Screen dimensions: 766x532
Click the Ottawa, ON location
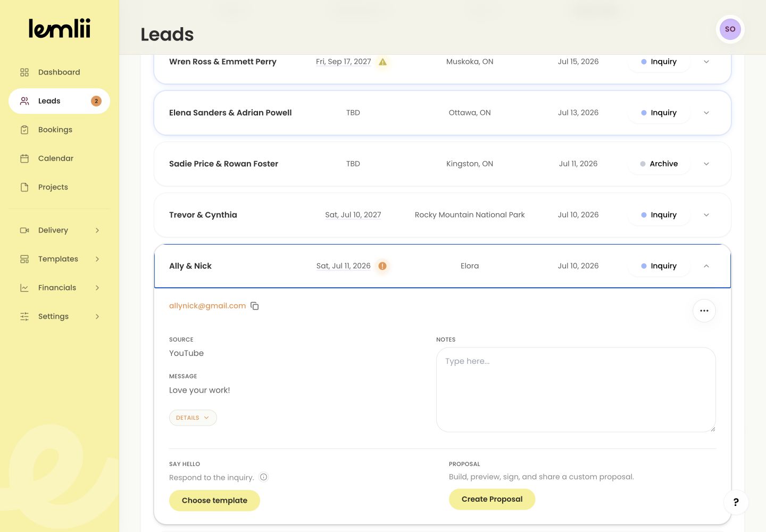(470, 113)
